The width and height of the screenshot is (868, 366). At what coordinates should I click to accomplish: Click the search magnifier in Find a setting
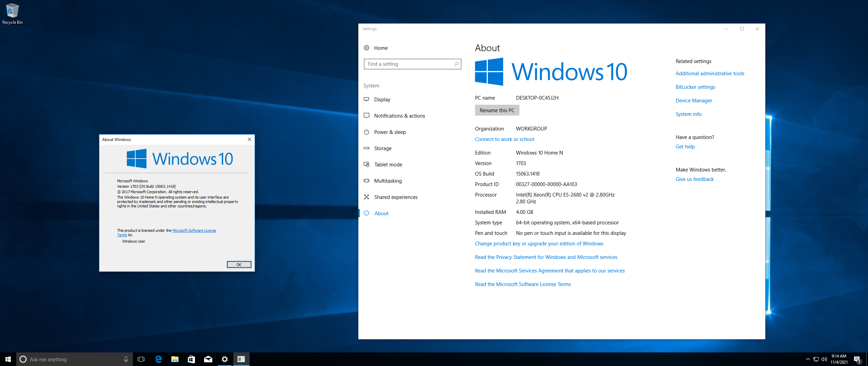456,64
